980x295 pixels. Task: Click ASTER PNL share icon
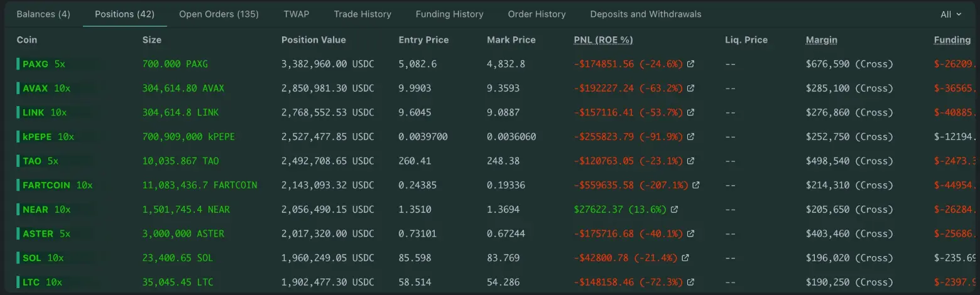[690, 233]
